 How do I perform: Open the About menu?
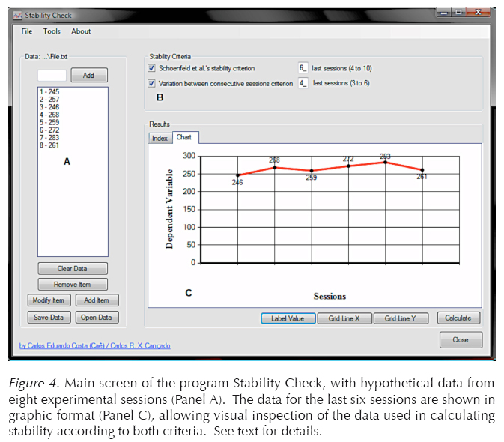coord(81,31)
